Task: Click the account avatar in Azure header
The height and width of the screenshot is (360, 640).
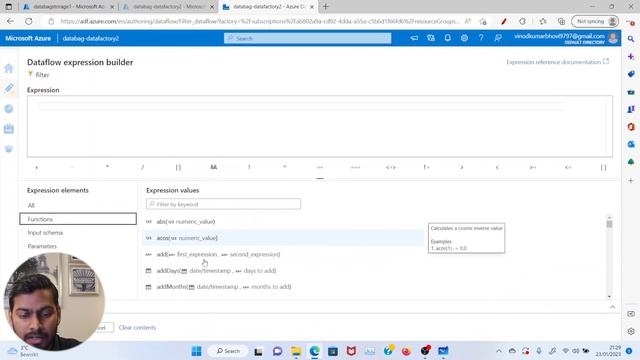Action: click(613, 38)
